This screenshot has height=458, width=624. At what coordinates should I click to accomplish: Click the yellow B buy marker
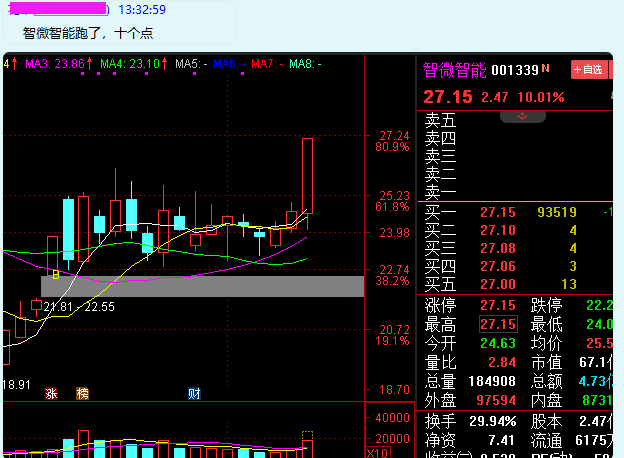point(56,275)
